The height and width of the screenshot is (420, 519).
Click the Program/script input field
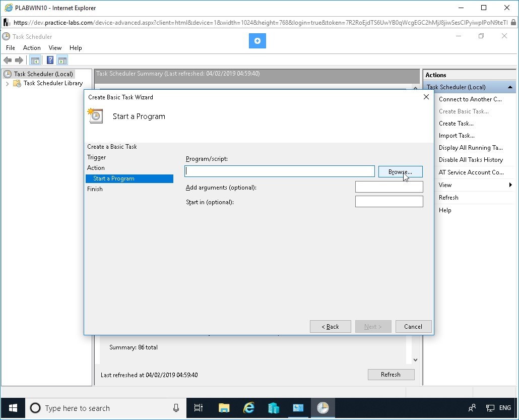(x=279, y=171)
